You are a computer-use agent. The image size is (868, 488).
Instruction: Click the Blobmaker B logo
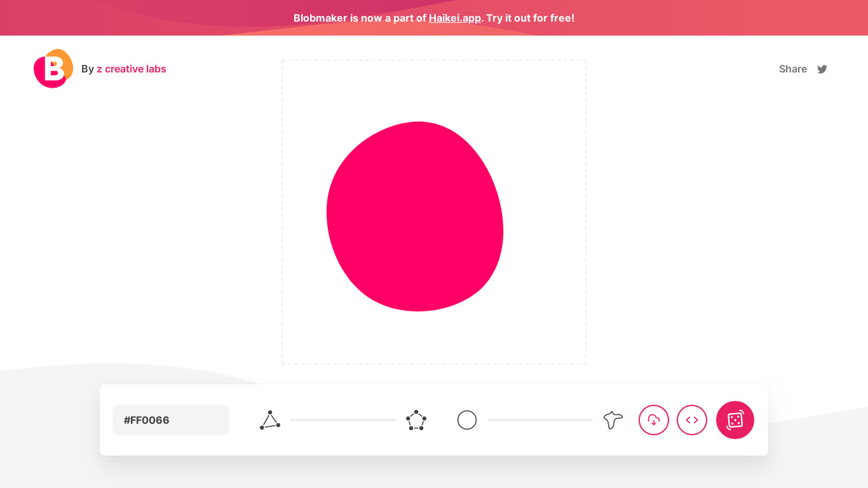pos(53,69)
